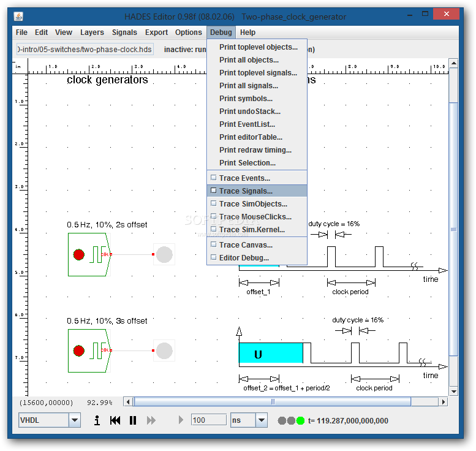Click the zoom percentage 92.99%
Image resolution: width=476 pixels, height=451 pixels.
(x=100, y=403)
